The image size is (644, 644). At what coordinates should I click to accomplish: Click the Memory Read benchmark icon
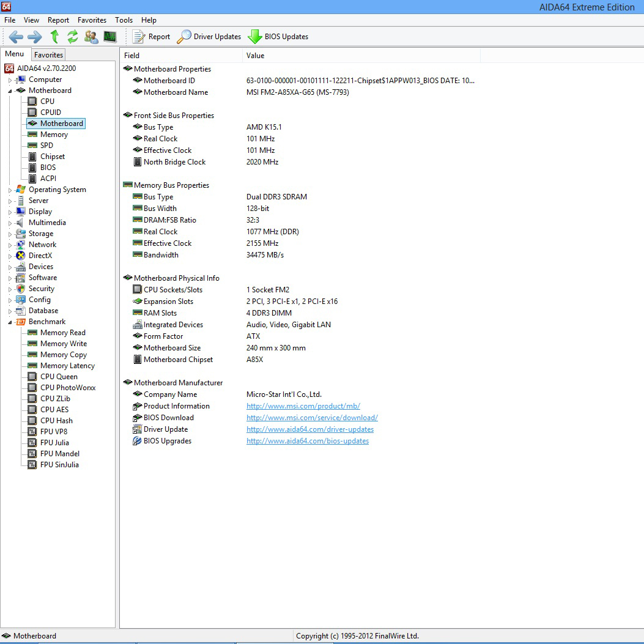(32, 333)
